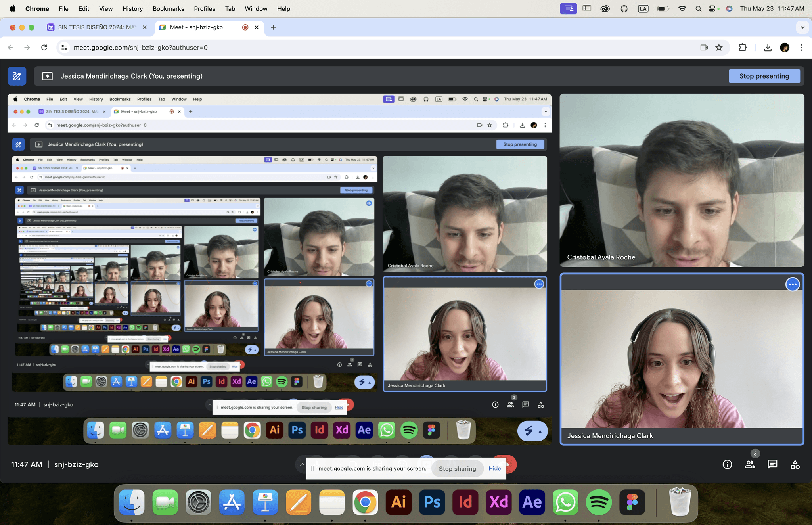Viewport: 812px width, 525px height.
Task: Expand the tab search dropdown arrow
Action: pos(802,27)
